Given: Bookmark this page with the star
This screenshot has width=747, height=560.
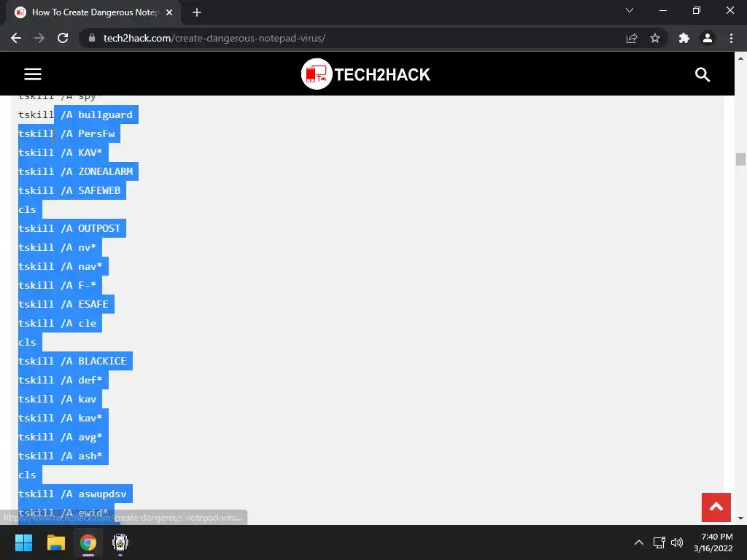Looking at the screenshot, I should coord(655,38).
